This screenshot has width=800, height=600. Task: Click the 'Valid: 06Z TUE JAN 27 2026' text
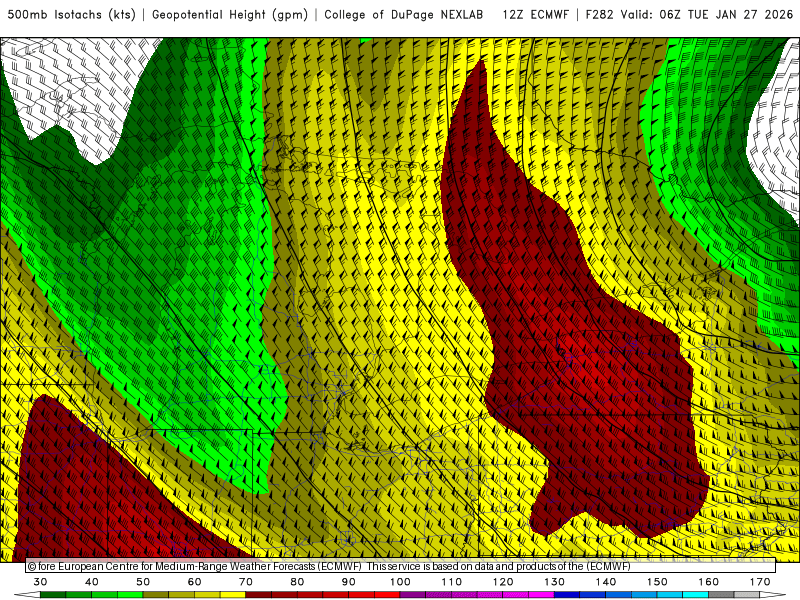pos(707,15)
